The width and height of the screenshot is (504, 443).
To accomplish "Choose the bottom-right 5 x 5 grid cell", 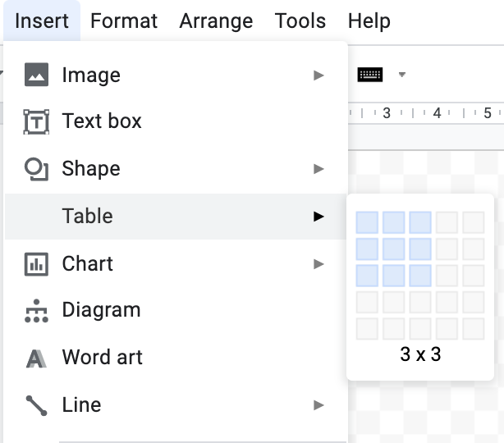I will click(474, 329).
